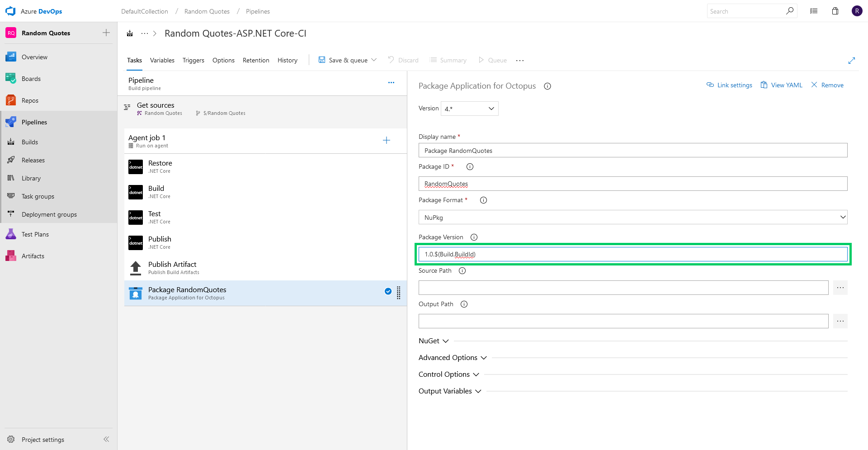The width and height of the screenshot is (868, 450).
Task: Open Pipeline more actions ellipsis
Action: (x=391, y=82)
